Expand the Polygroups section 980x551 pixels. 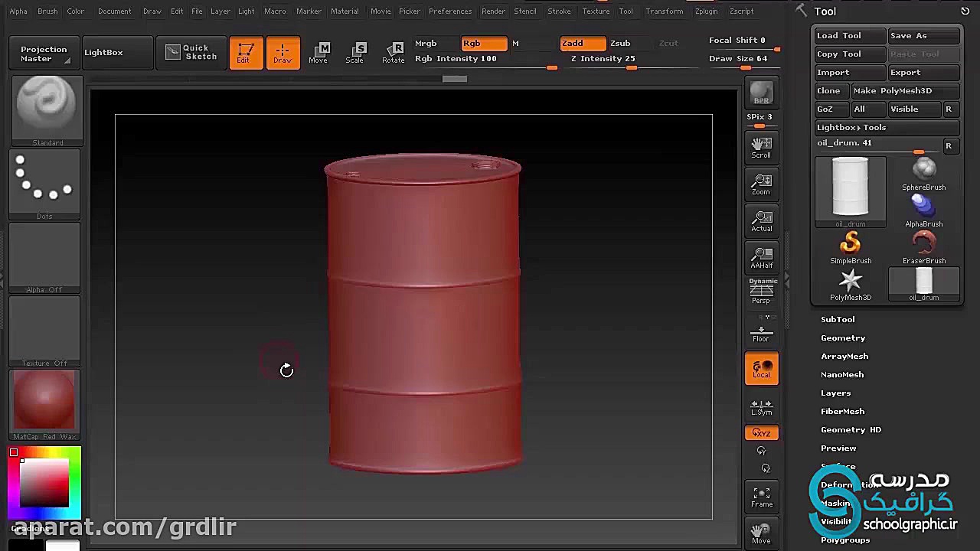point(845,540)
